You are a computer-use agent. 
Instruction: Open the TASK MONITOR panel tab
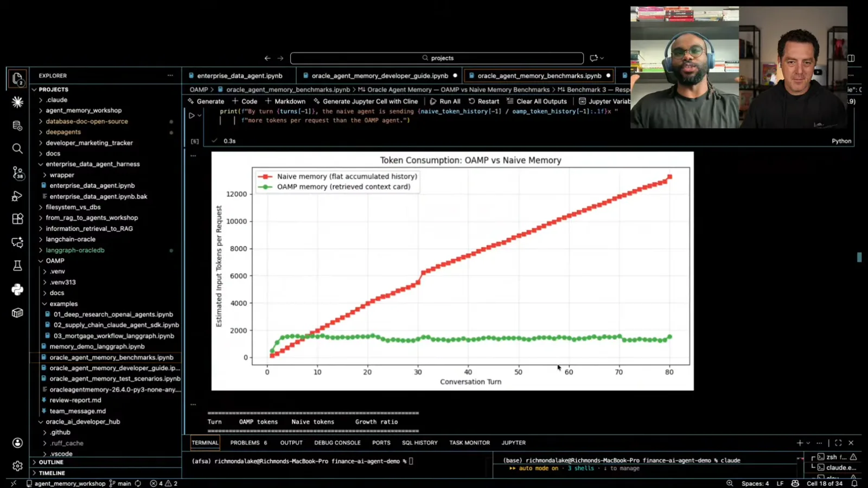[x=469, y=443]
